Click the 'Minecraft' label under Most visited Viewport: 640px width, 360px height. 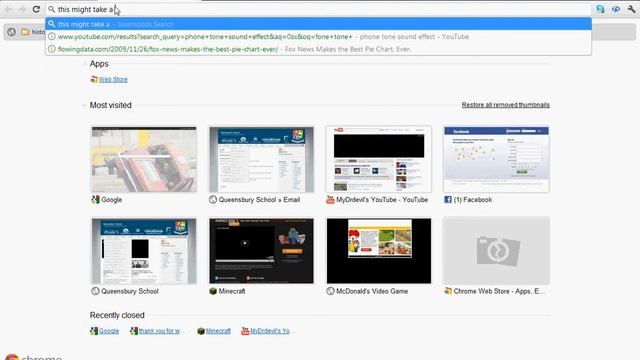coord(232,291)
